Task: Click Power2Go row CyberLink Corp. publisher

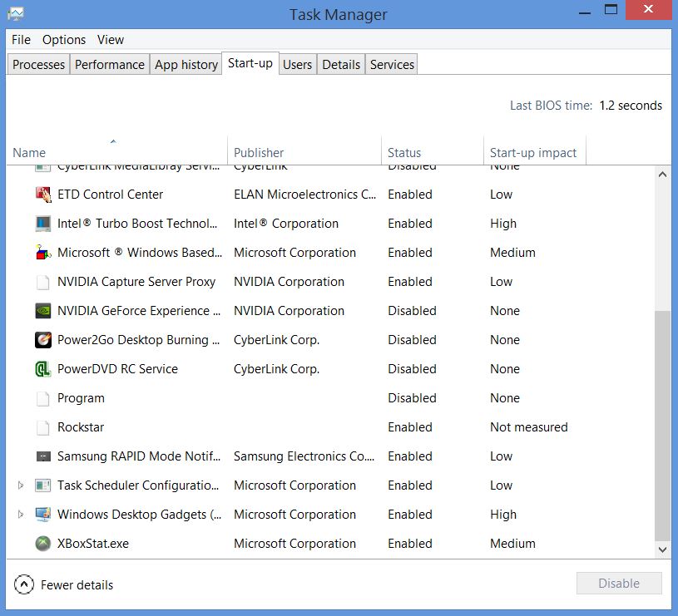Action: 277,340
